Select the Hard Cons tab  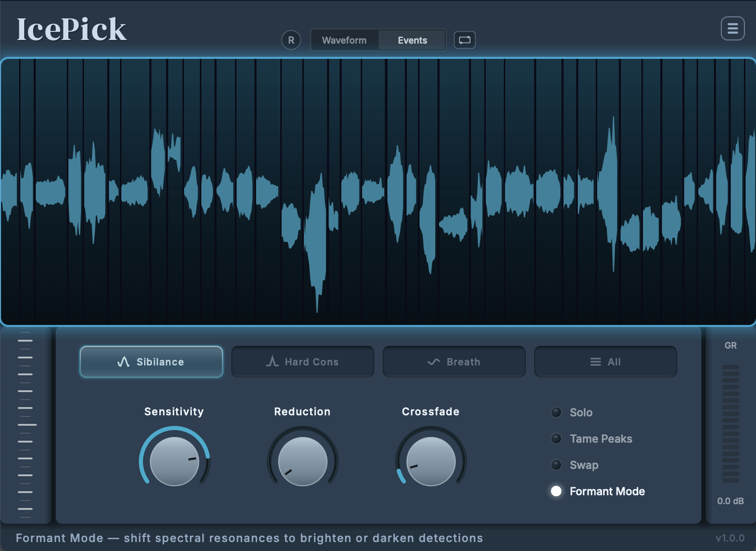[303, 362]
